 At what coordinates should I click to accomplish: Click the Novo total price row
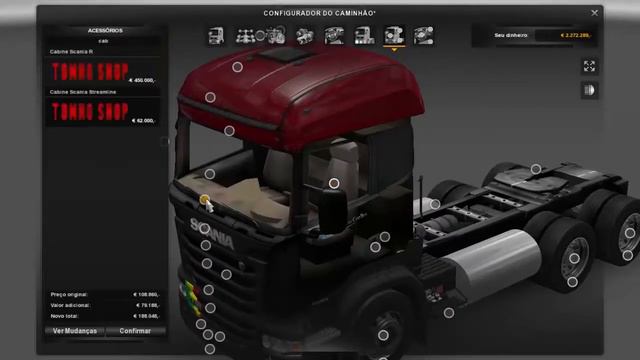[x=105, y=316]
